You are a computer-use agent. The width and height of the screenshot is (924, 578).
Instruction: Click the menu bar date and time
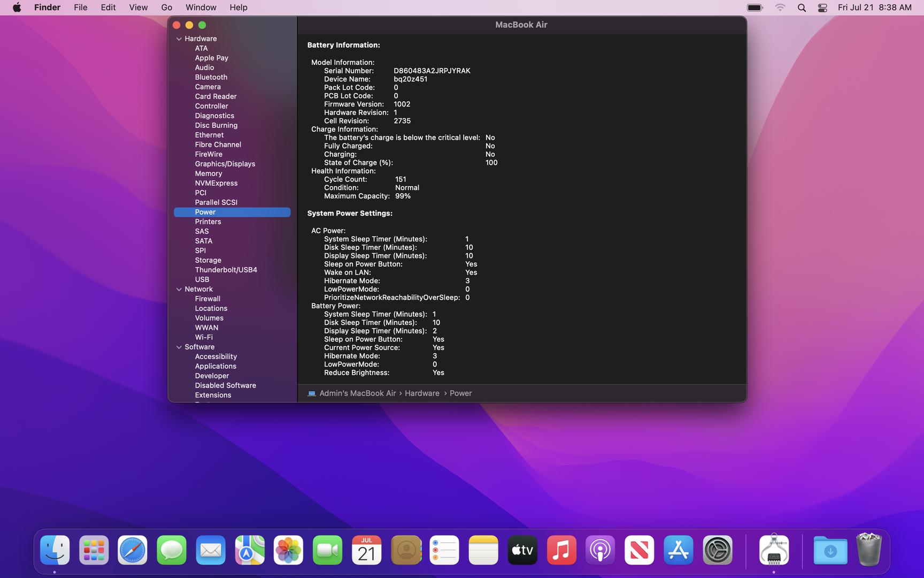[875, 7]
